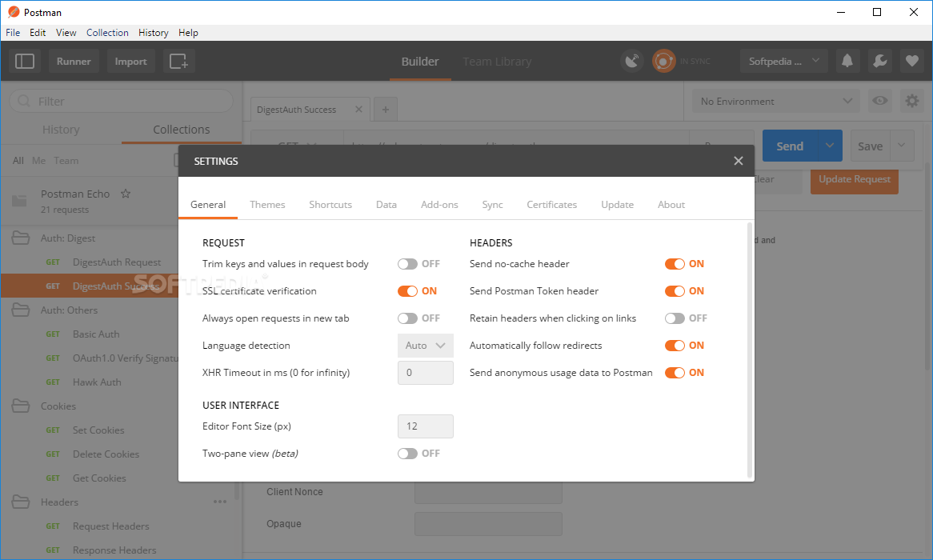Viewport: 933px width, 560px height.
Task: Click XHR Timeout input field
Action: tap(426, 373)
